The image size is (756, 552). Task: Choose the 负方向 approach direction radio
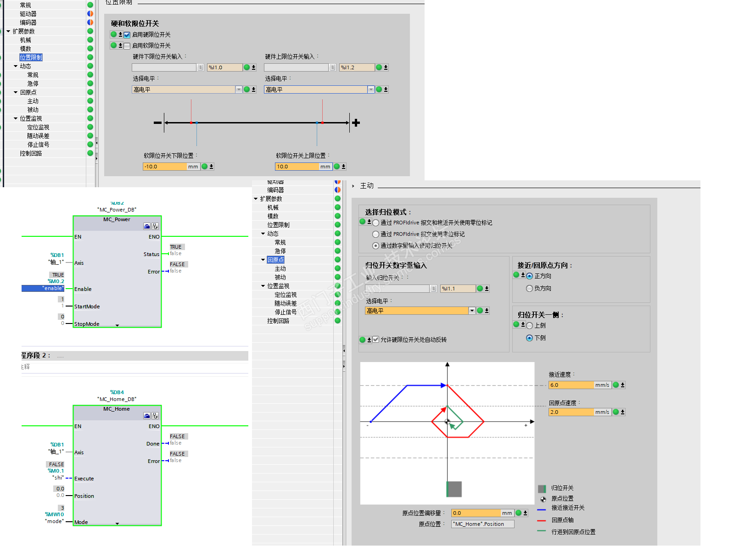pos(530,289)
